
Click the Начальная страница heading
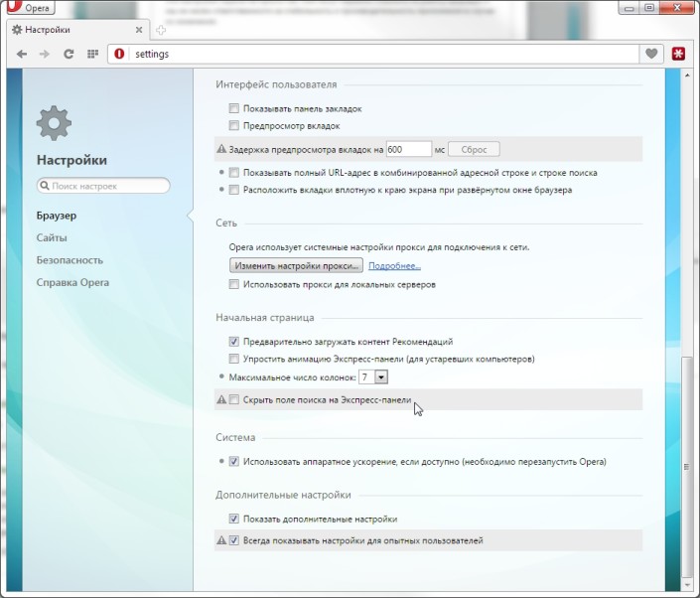click(x=265, y=318)
